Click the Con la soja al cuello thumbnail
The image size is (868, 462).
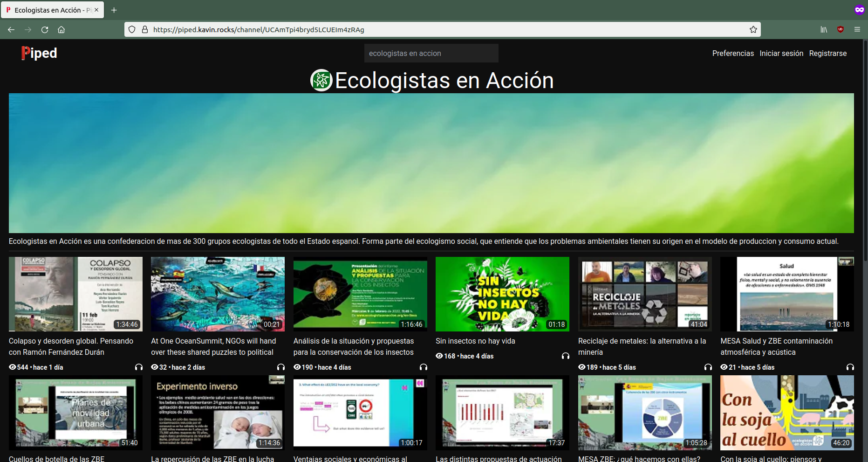[x=787, y=413]
